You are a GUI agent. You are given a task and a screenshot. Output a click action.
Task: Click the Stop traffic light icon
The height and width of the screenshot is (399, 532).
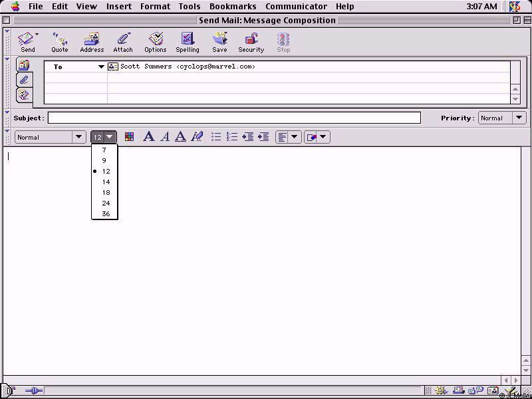tap(283, 43)
